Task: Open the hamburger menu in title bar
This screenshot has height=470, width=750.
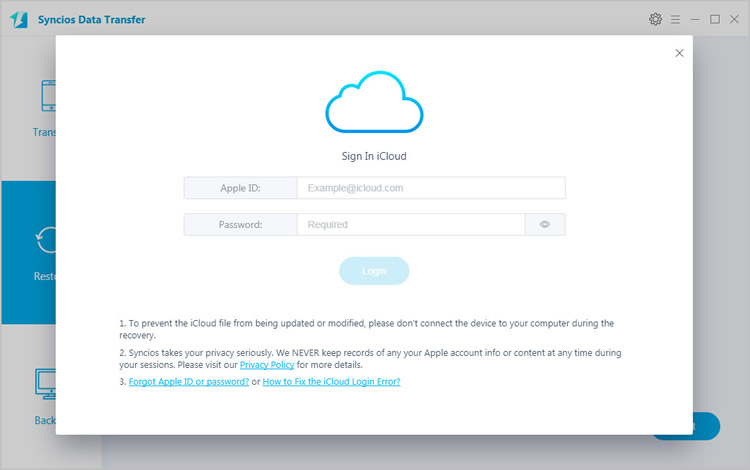Action: pos(675,20)
